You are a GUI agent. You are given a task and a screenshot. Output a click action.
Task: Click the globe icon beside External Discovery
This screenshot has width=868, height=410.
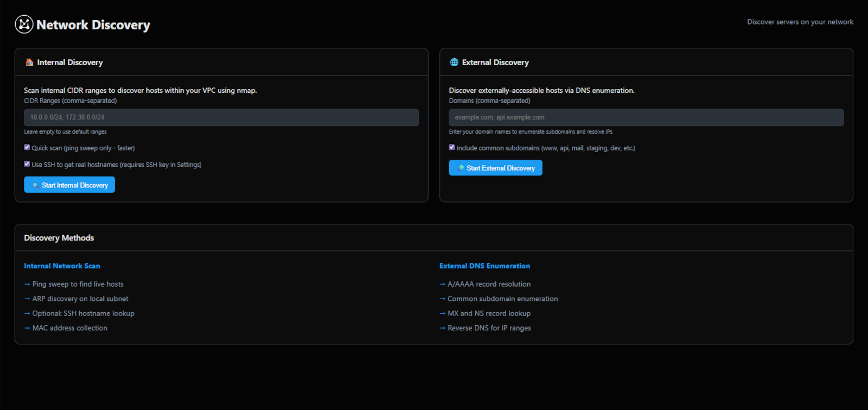(x=454, y=62)
